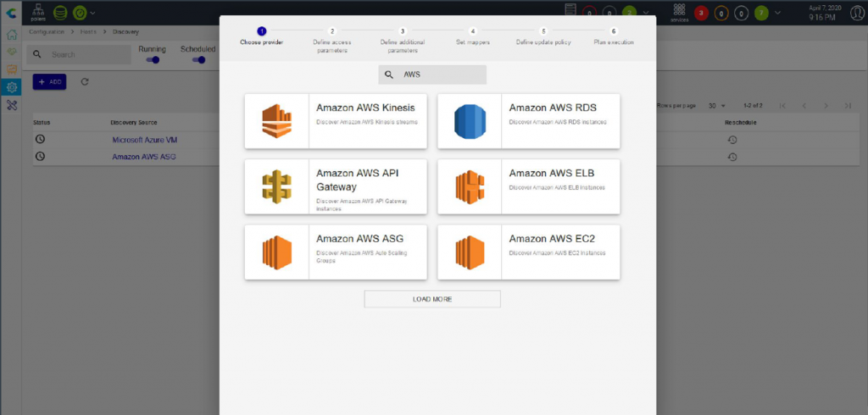This screenshot has height=415, width=868.
Task: Click magnifier icon in jobs Search field
Action: 37,54
